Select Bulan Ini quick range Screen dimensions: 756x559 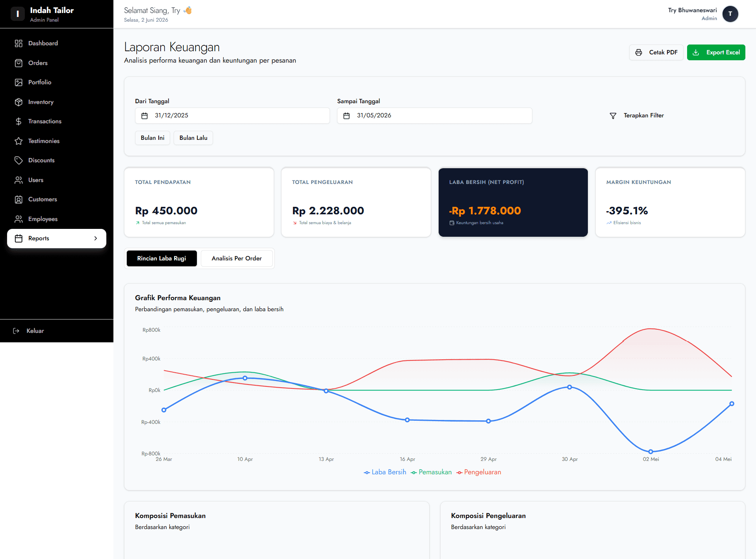[152, 138]
